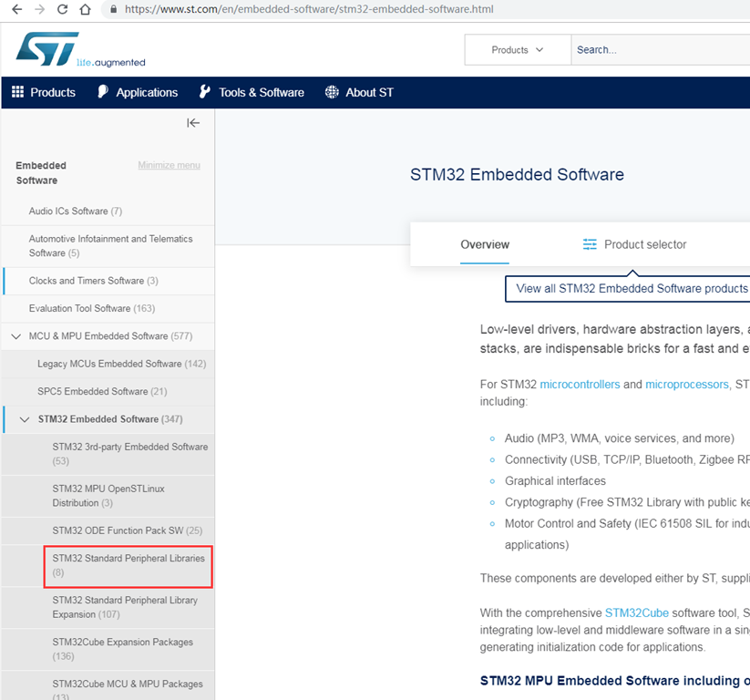The image size is (750, 700).
Task: Select STM32 MPU OpenSTLinux Distribution
Action: point(108,496)
